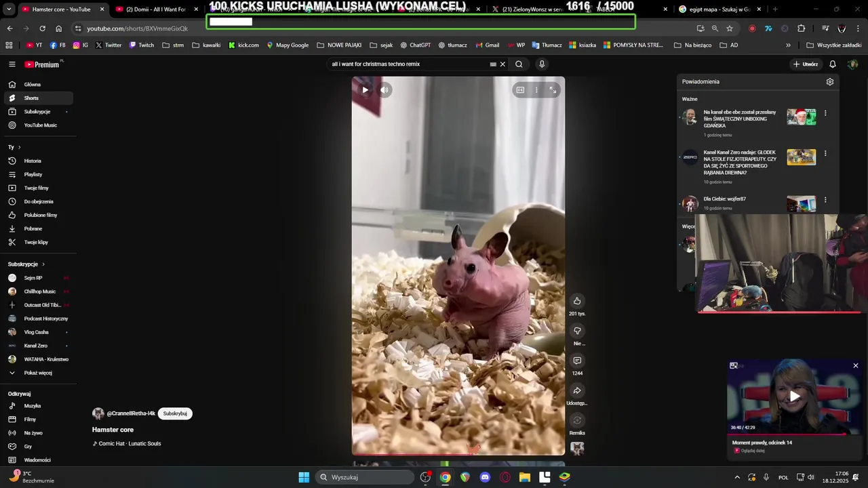Seek in the miniplayer progress bar
The image size is (868, 488).
click(795, 434)
